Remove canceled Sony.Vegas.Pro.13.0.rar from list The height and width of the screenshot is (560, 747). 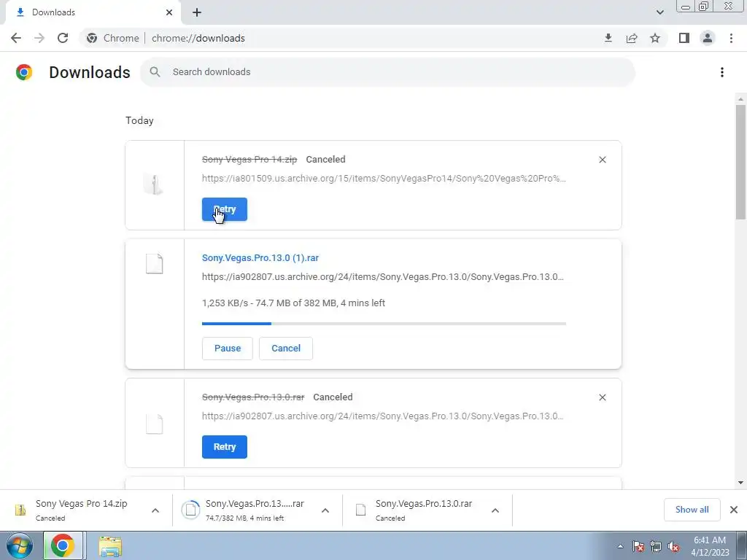coord(602,397)
